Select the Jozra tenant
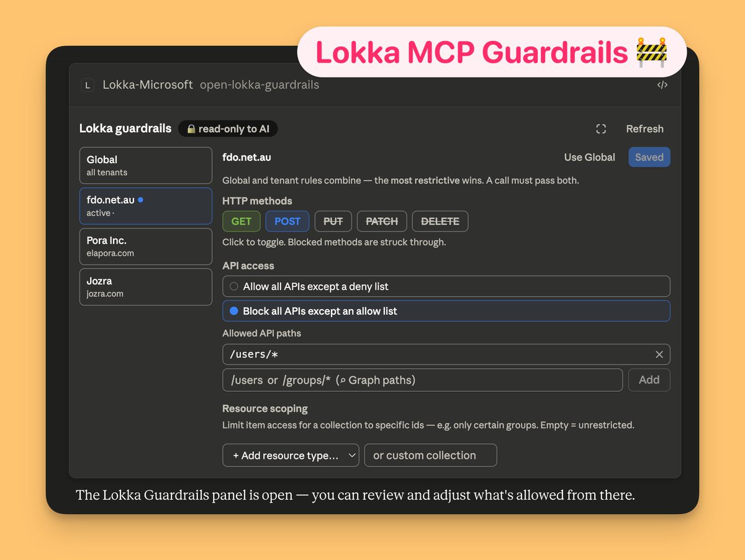 146,287
